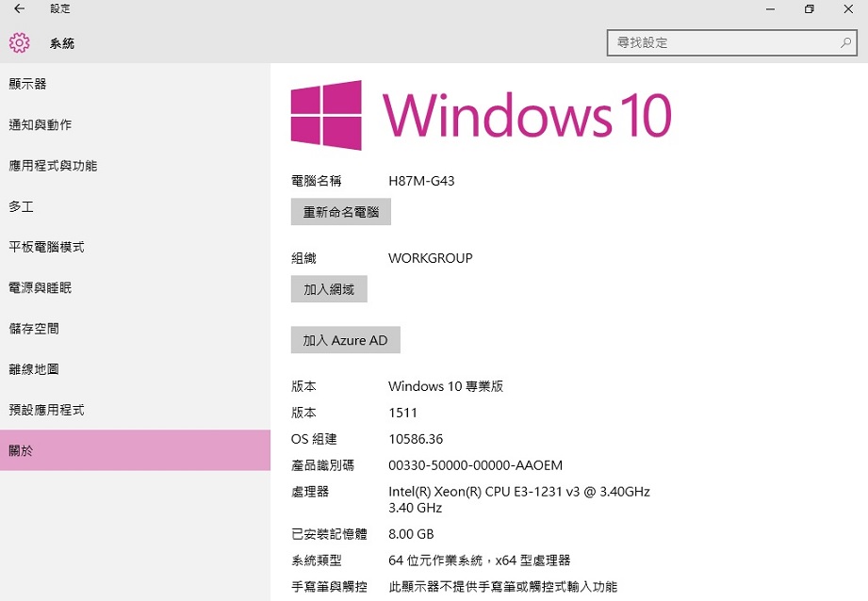Click installed memory 8.00 GB
Viewport: 868px width, 601px height.
(411, 534)
